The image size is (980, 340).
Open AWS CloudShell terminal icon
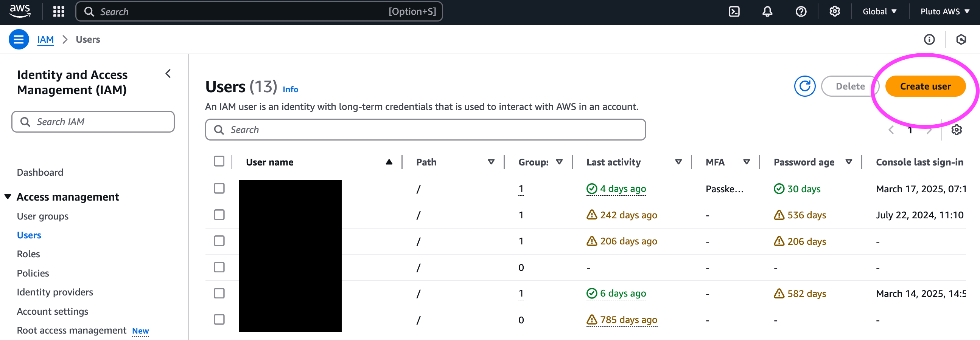pyautogui.click(x=734, y=12)
